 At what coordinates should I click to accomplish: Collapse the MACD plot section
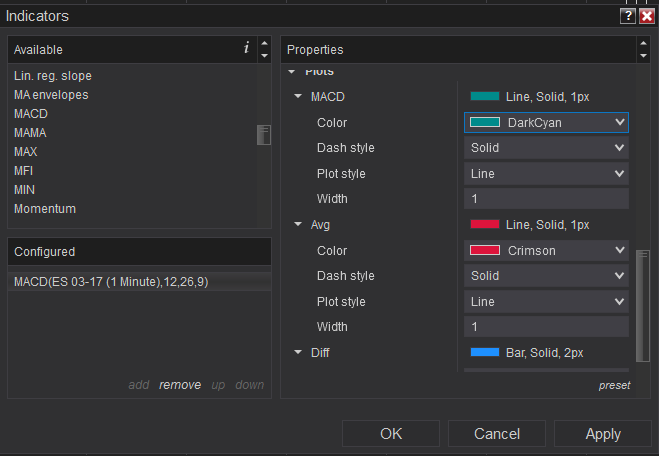[298, 97]
